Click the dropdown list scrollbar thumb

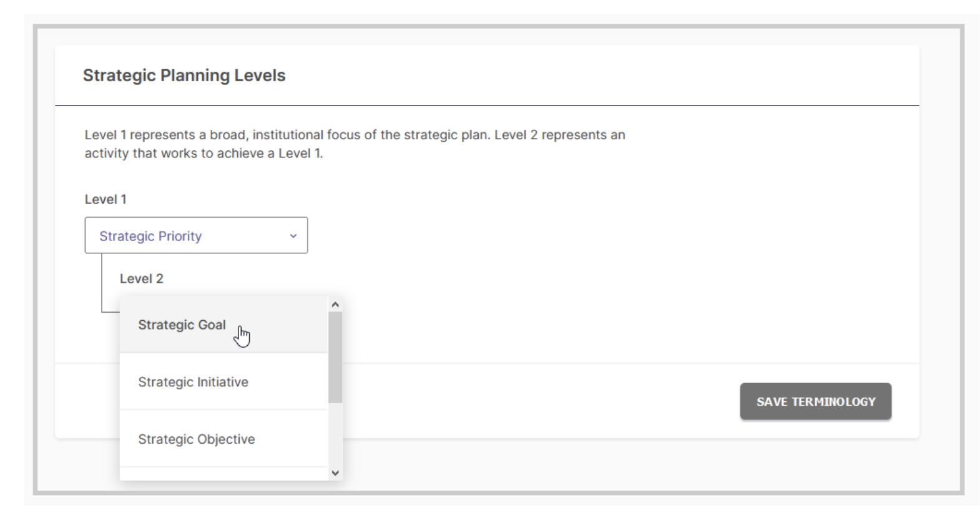coord(335,358)
